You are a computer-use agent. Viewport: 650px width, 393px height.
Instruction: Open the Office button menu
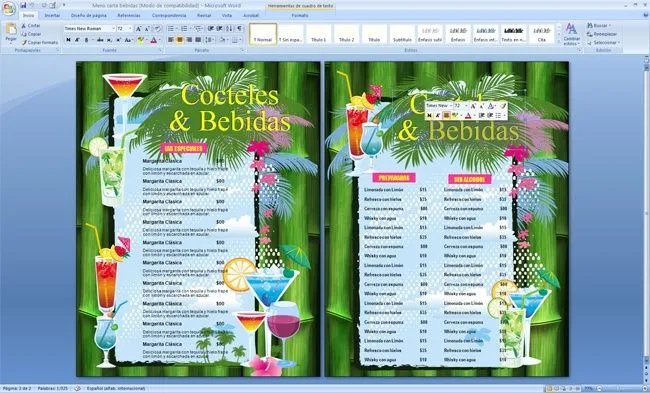point(9,8)
